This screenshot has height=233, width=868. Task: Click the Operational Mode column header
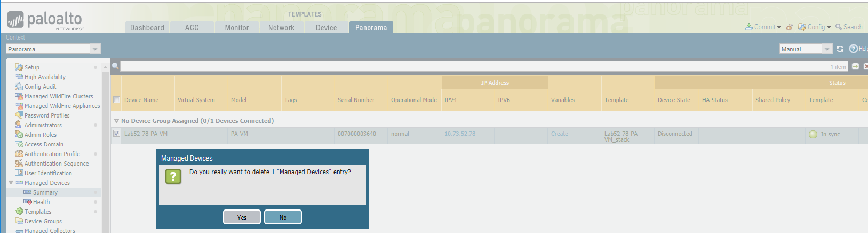click(414, 100)
